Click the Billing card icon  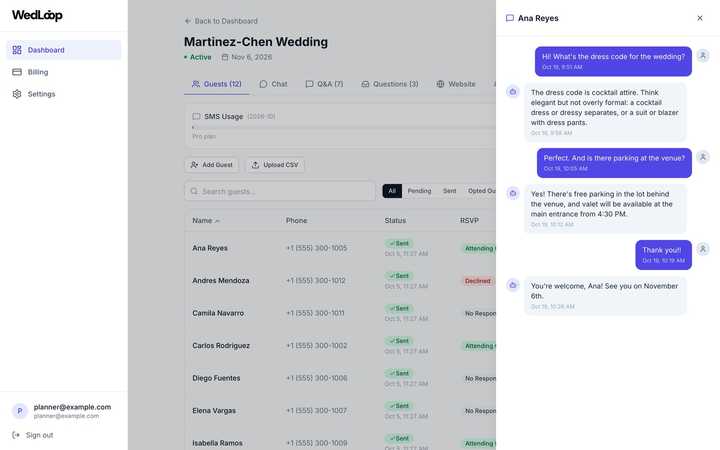point(17,72)
